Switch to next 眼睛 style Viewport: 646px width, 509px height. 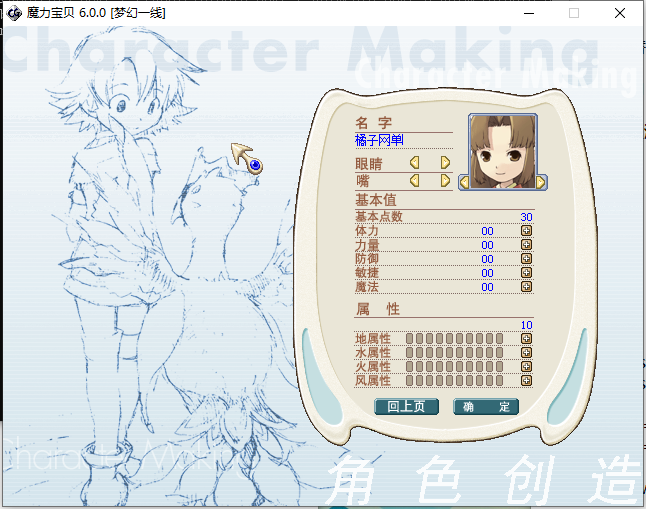446,162
